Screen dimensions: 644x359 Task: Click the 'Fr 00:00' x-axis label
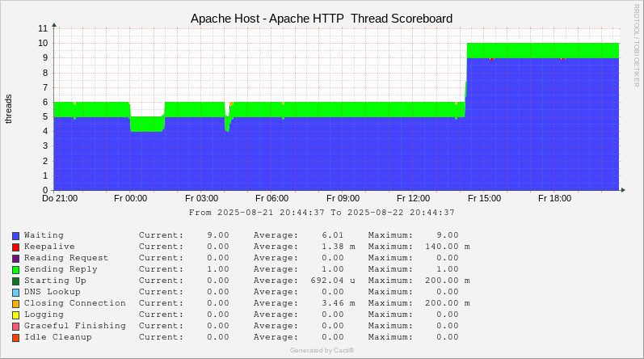131,198
